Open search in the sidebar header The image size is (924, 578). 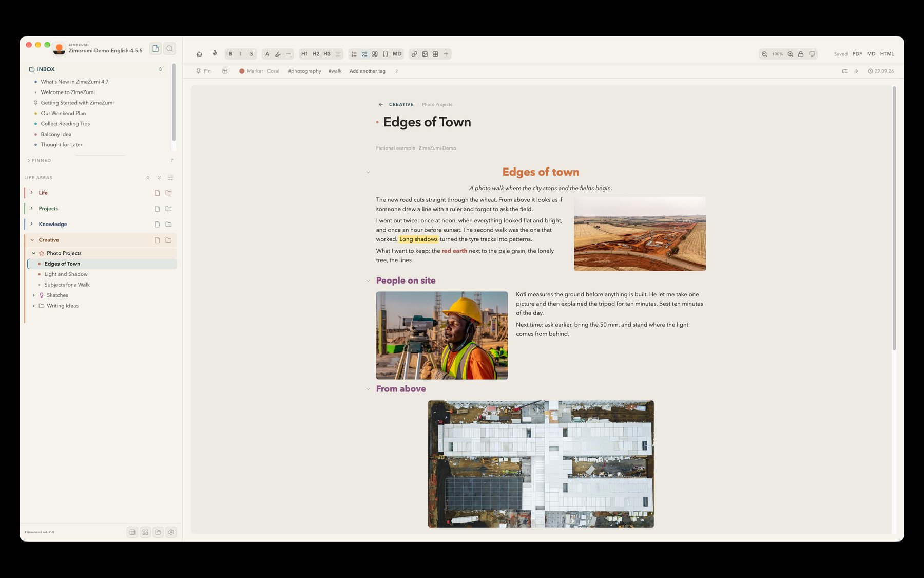(x=170, y=49)
